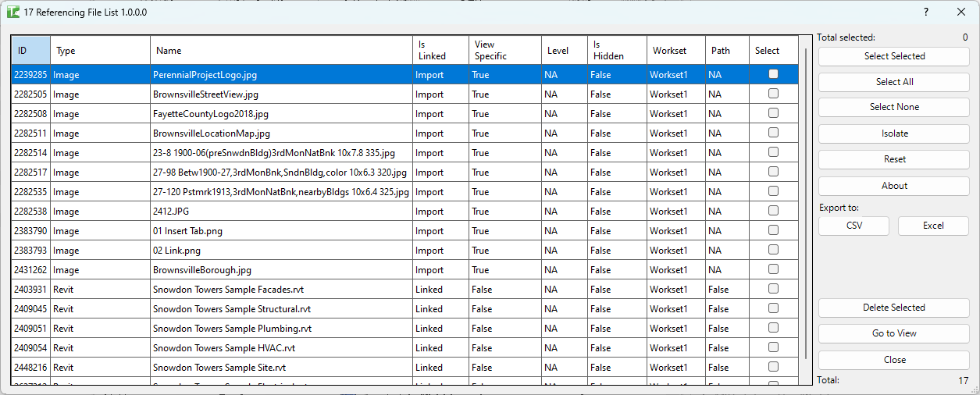Select the BrownsvilleBorough.jpg name cell
Screen dimensions: 980x395
281,270
